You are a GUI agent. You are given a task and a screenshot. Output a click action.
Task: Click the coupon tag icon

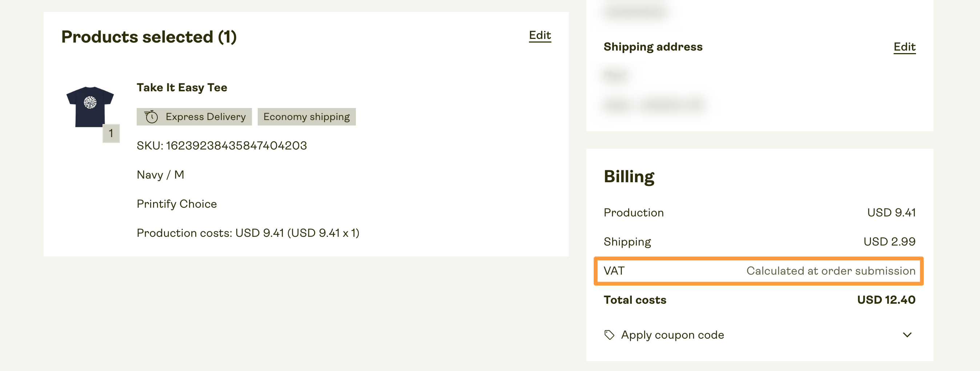tap(609, 335)
